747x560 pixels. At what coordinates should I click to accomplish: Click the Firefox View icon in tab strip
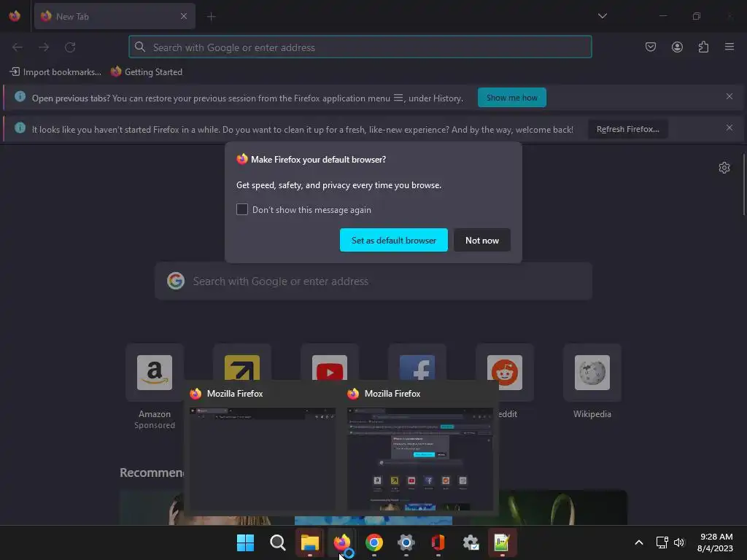(15, 16)
